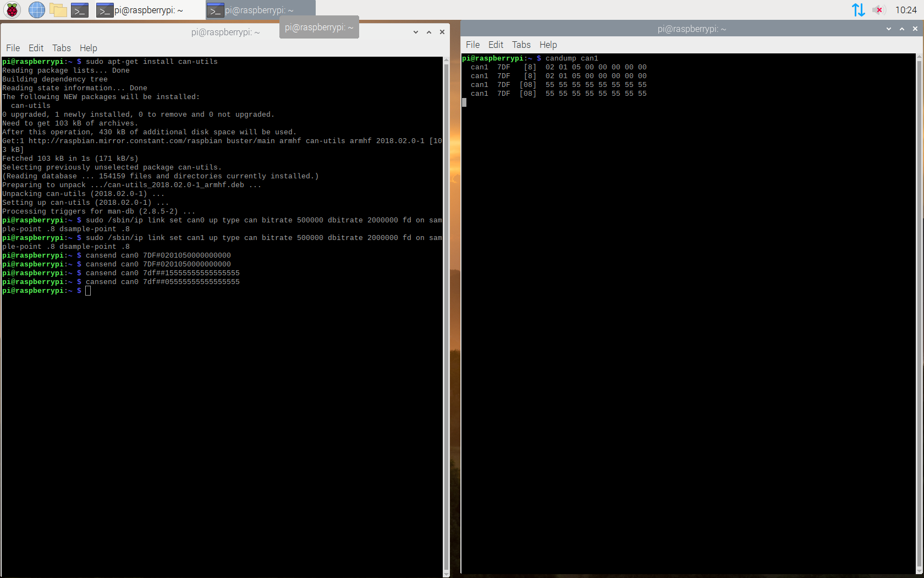
Task: Open File menu in right candump terminal
Action: coord(472,45)
